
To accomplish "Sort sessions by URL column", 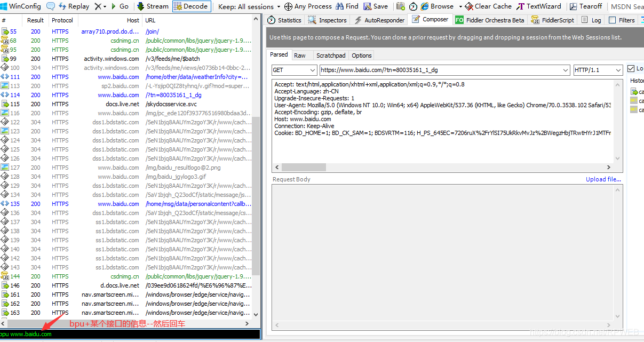I will pyautogui.click(x=197, y=20).
